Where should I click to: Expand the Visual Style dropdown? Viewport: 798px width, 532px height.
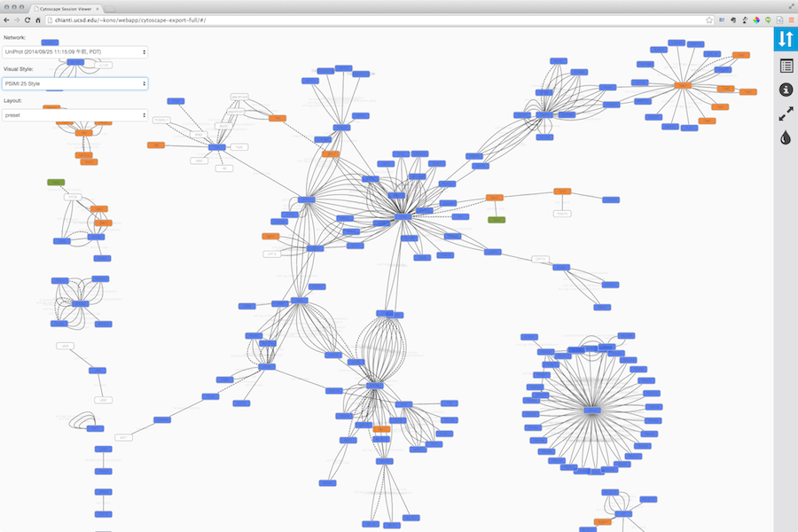pyautogui.click(x=74, y=83)
